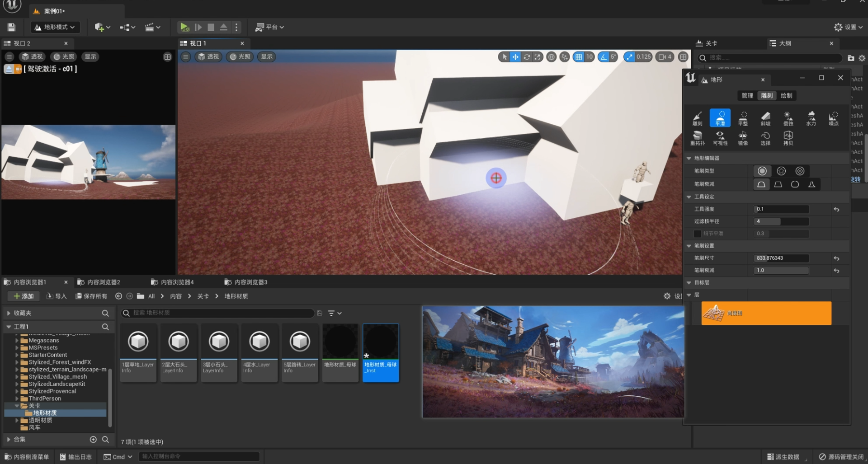Switch to the 管理 landscape tab
Image resolution: width=868 pixels, height=464 pixels.
[x=747, y=96]
